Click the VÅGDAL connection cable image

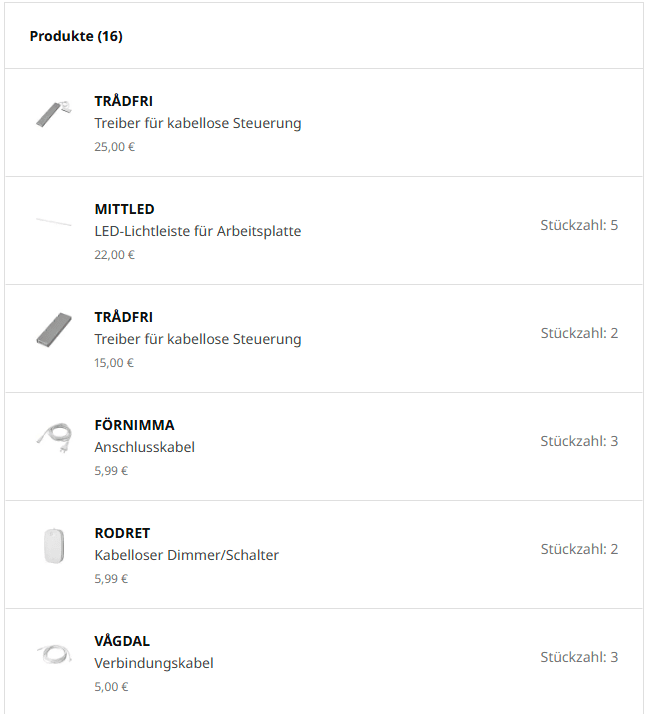54,653
